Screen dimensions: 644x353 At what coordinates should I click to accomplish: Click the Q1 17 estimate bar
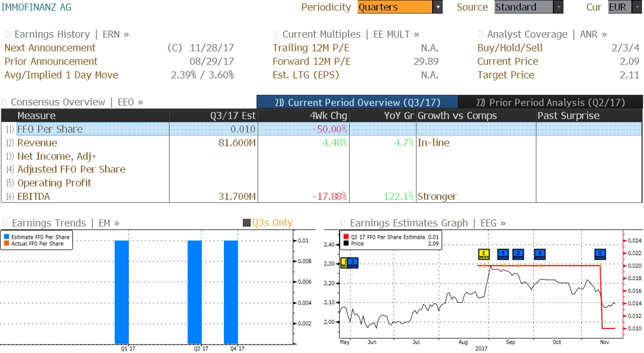pyautogui.click(x=121, y=292)
